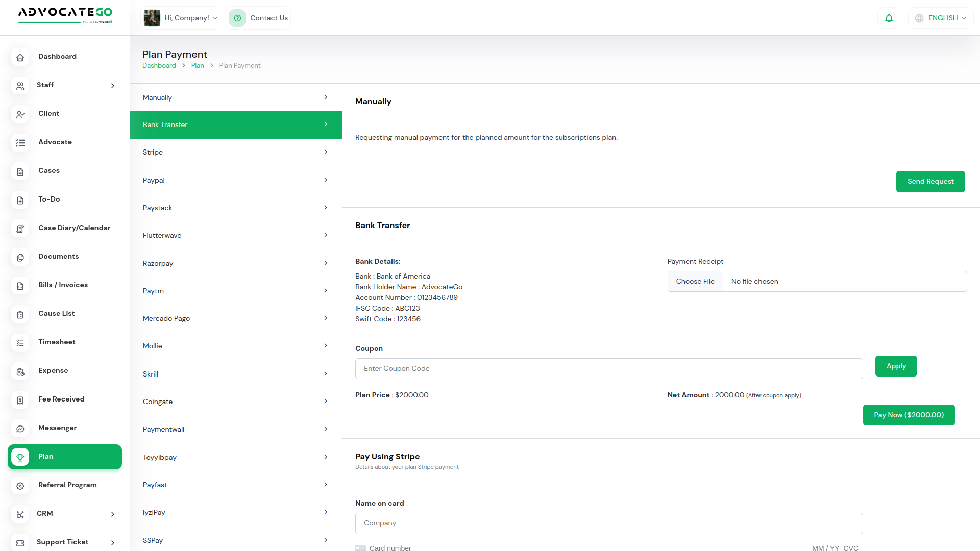
Task: Click the Enter Coupon Code field
Action: click(608, 369)
